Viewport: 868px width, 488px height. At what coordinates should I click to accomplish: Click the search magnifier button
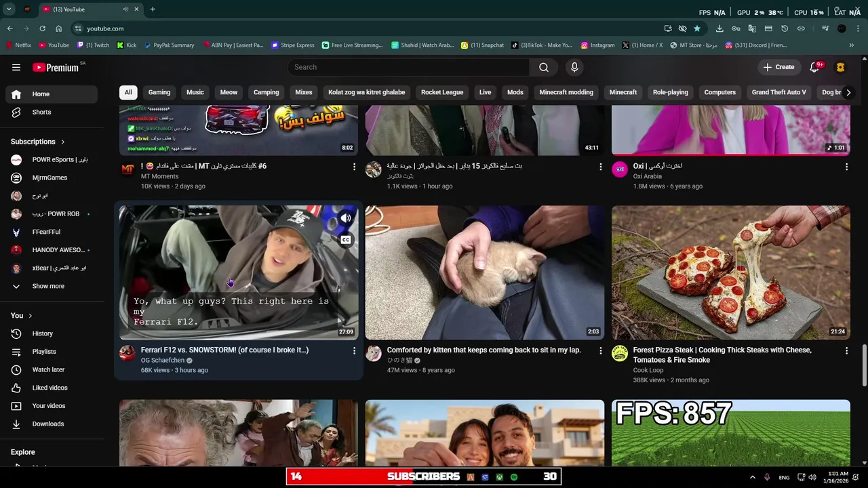pos(544,67)
